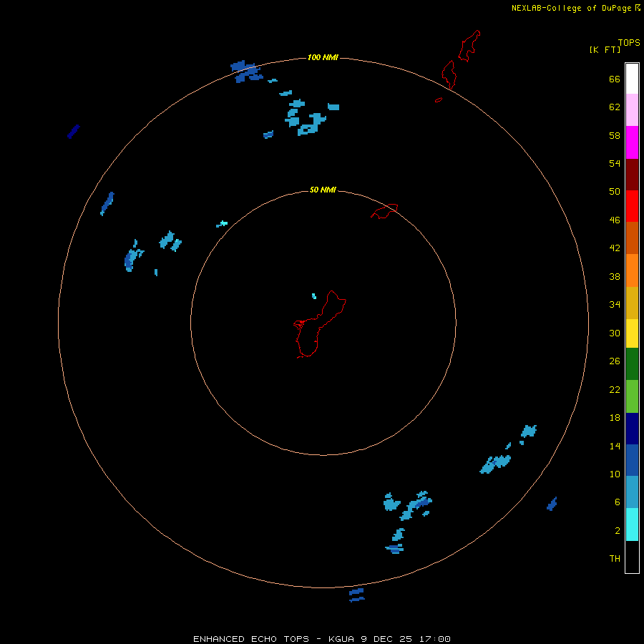
Task: Click the legend value 62
Action: pos(615,107)
